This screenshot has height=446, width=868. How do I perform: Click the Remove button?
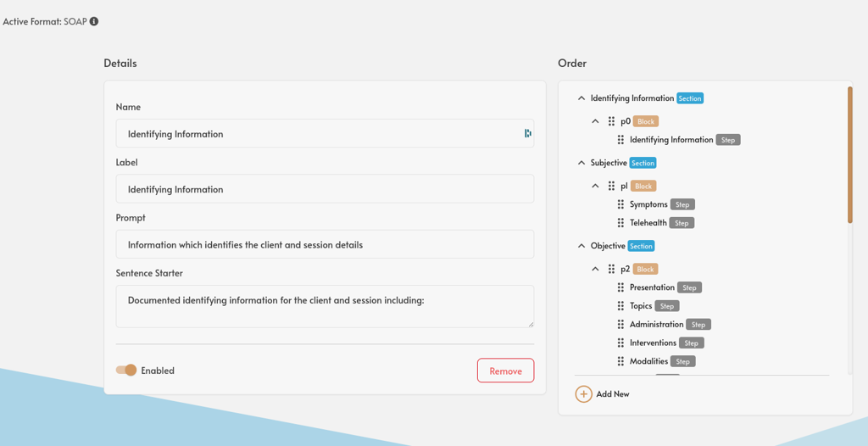pyautogui.click(x=505, y=371)
